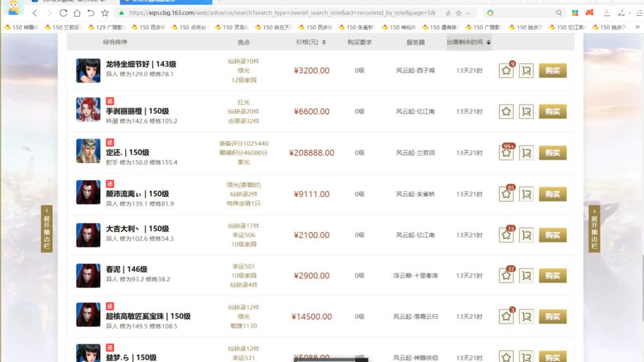The height and width of the screenshot is (362, 644).
Task: Favorite the 大吉大利 listing with the star
Action: pos(506,235)
